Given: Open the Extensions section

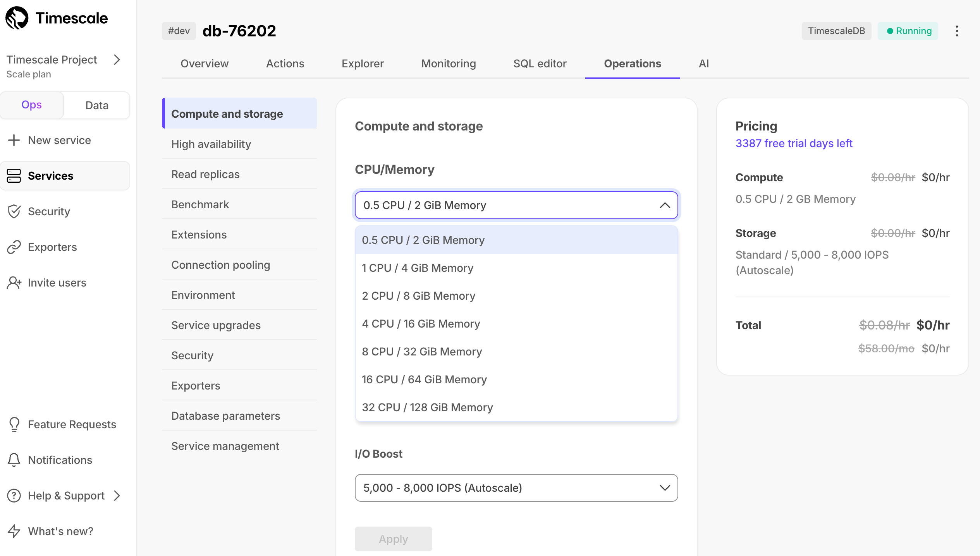Looking at the screenshot, I should [x=239, y=235].
